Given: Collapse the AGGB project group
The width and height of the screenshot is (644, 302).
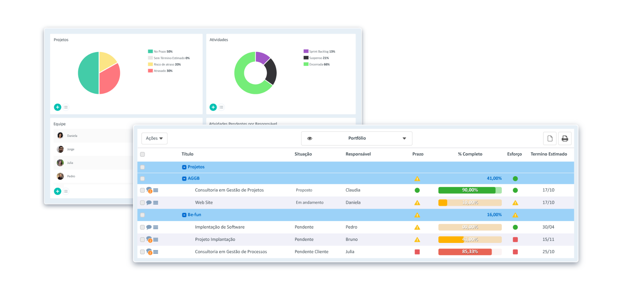Looking at the screenshot, I should pos(184,179).
